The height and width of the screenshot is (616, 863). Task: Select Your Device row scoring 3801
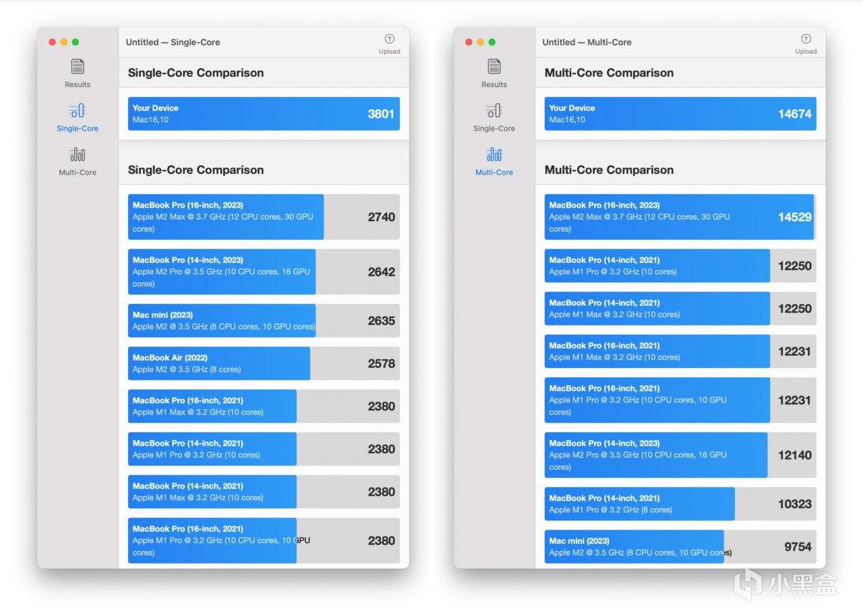tap(264, 114)
